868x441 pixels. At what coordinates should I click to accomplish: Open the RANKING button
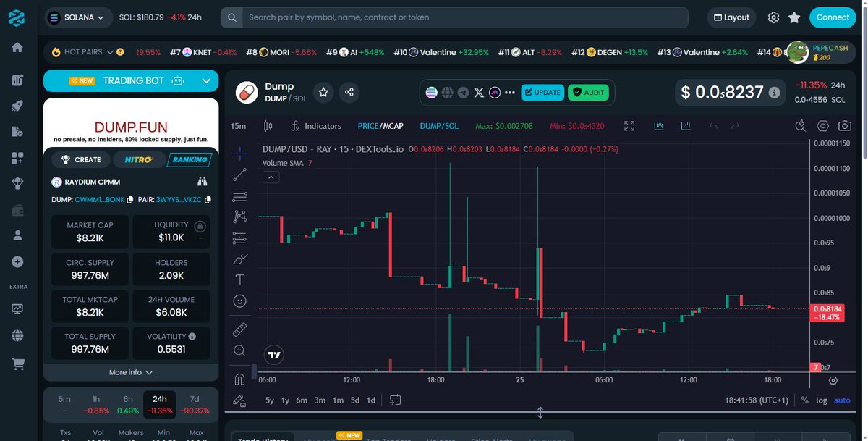[190, 159]
